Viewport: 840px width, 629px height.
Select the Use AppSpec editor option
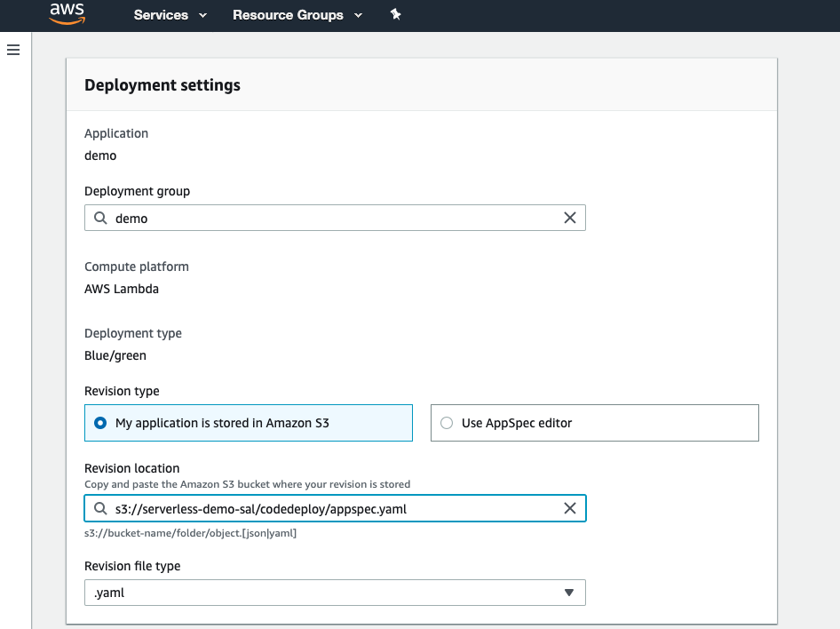tap(595, 423)
